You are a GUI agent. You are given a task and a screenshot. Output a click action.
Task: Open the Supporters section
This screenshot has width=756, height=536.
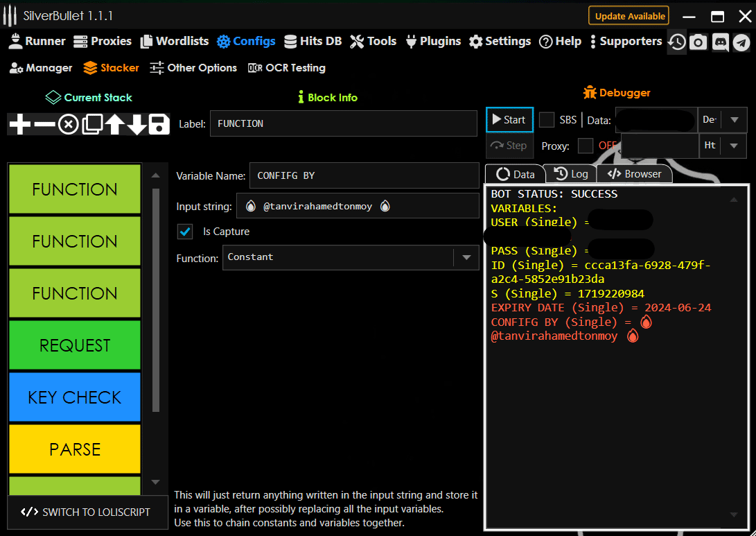pyautogui.click(x=626, y=42)
